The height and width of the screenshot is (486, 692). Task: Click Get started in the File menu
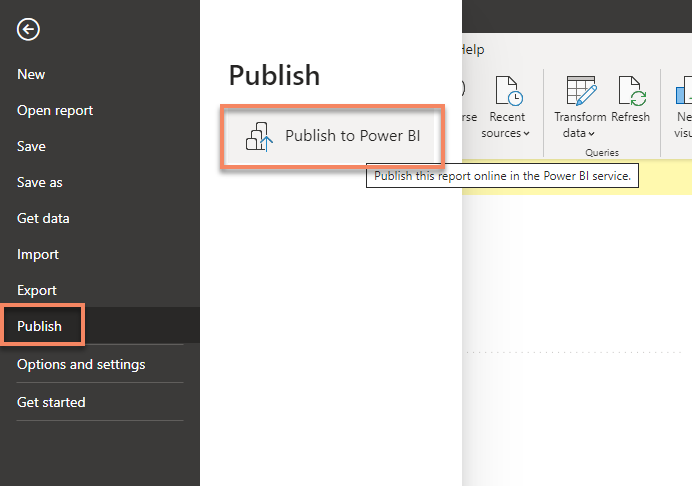tap(51, 402)
